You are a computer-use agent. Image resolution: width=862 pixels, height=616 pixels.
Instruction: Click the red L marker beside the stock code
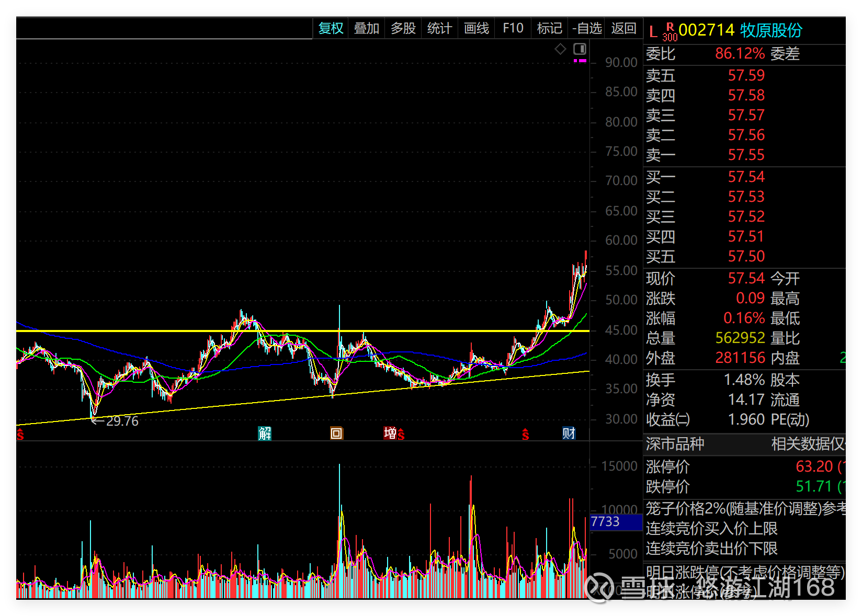[x=653, y=32]
